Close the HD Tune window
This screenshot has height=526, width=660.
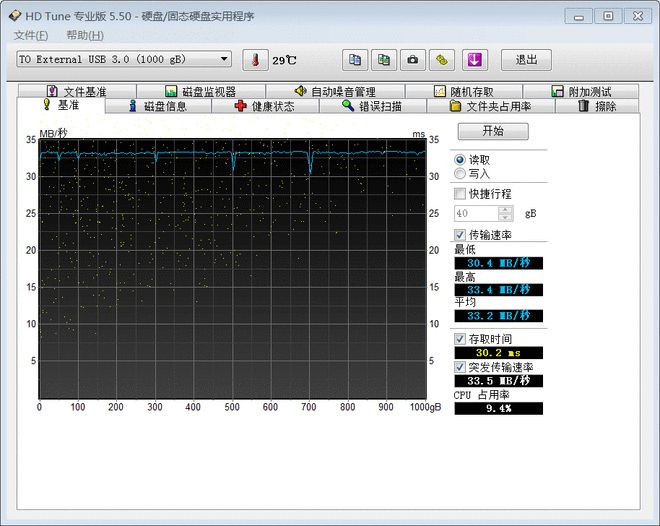(637, 16)
